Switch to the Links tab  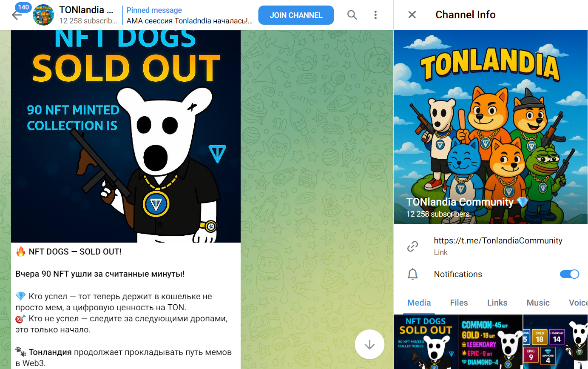coord(497,303)
